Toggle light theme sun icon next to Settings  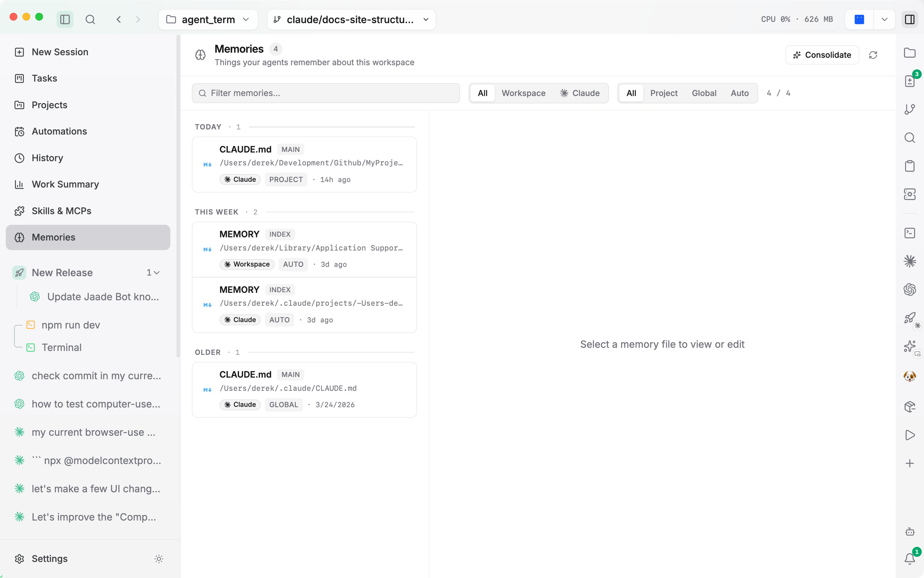tap(159, 558)
